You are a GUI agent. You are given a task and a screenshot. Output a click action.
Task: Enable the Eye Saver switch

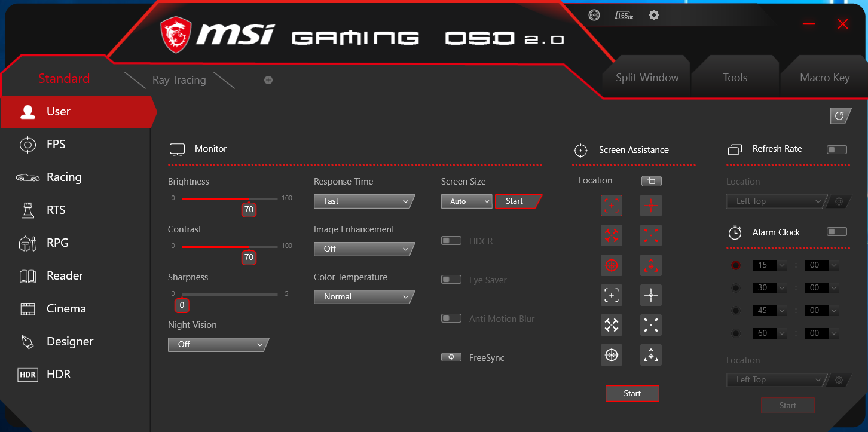[x=451, y=280]
